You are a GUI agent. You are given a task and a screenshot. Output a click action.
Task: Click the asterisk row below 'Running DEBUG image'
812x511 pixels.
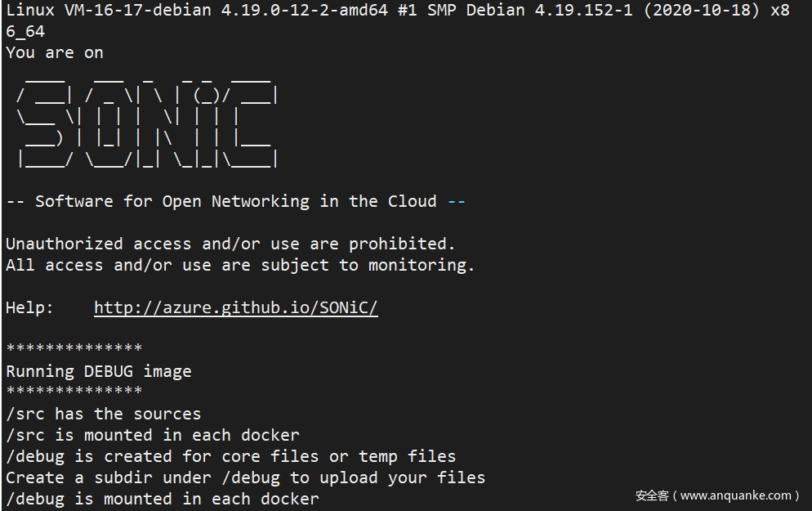coord(74,392)
